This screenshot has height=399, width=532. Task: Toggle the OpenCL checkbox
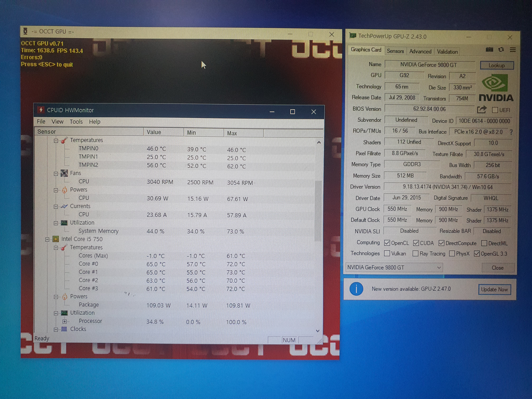tap(387, 243)
